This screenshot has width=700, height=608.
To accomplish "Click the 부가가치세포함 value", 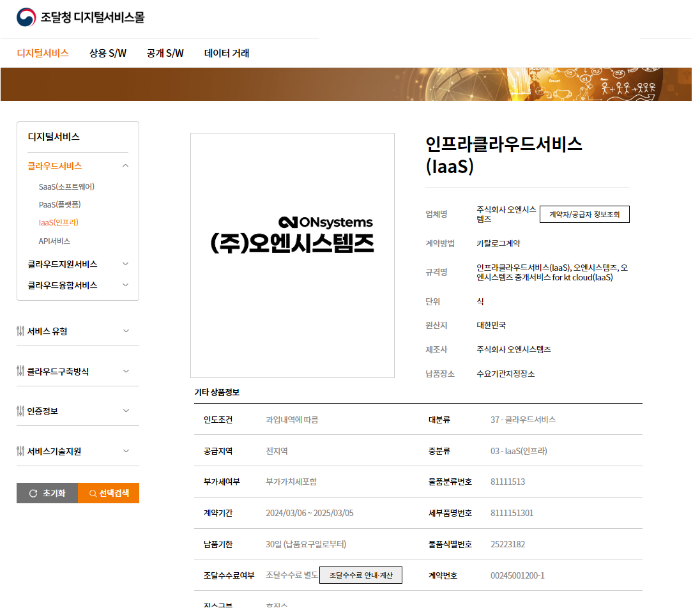I will tap(291, 482).
